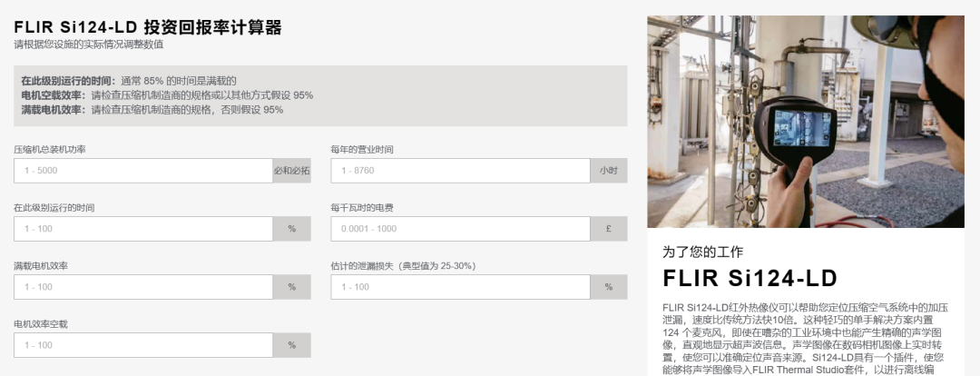
Task: Focus the 每年的营业时间 input box
Action: point(460,171)
